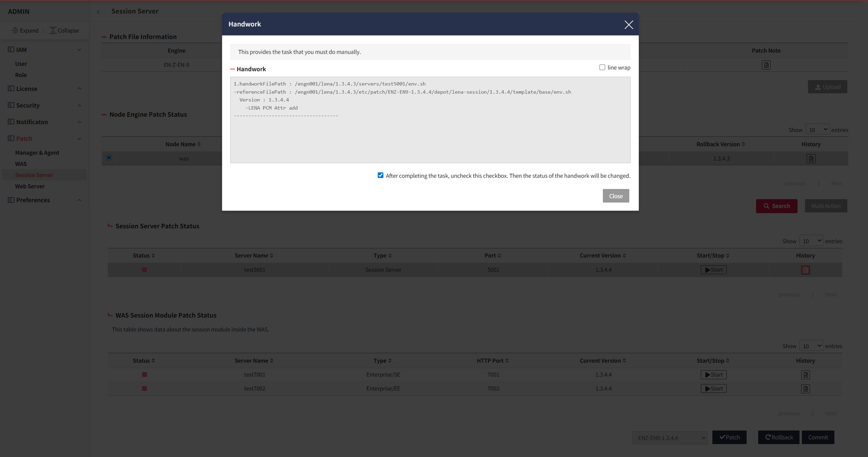Click red status indicator for test5001

tap(144, 270)
